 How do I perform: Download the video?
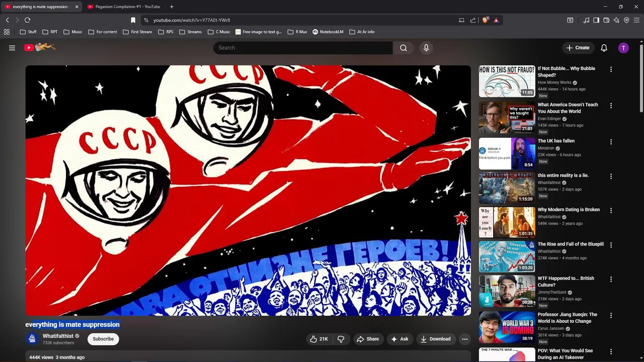coord(436,339)
